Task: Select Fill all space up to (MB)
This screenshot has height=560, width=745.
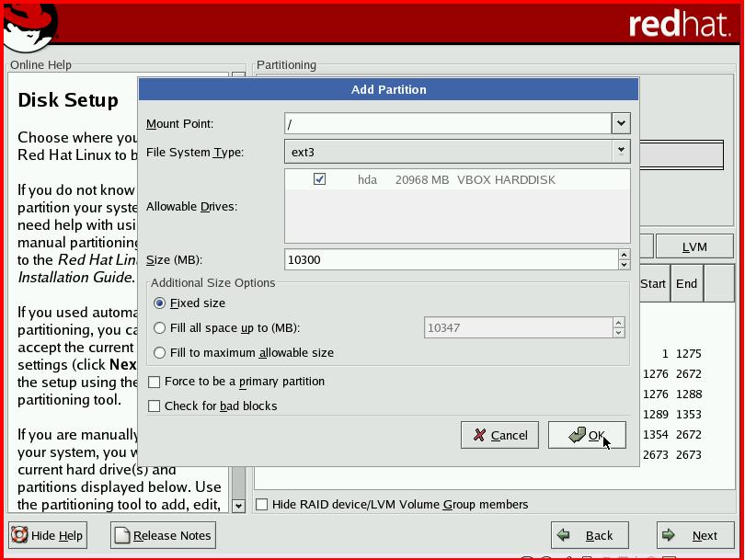Action: tap(160, 327)
